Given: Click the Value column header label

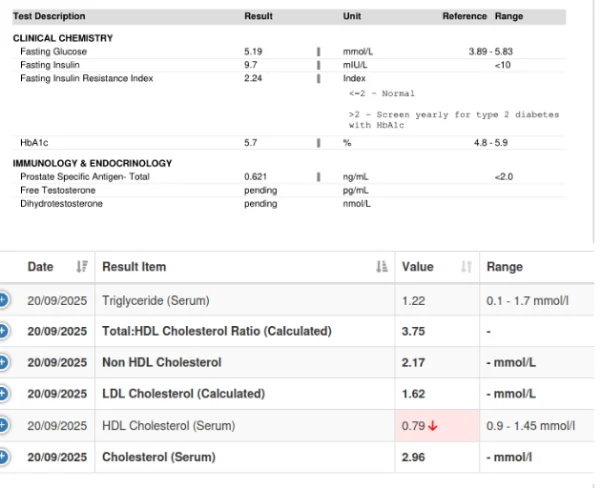Looking at the screenshot, I should click(x=417, y=267).
